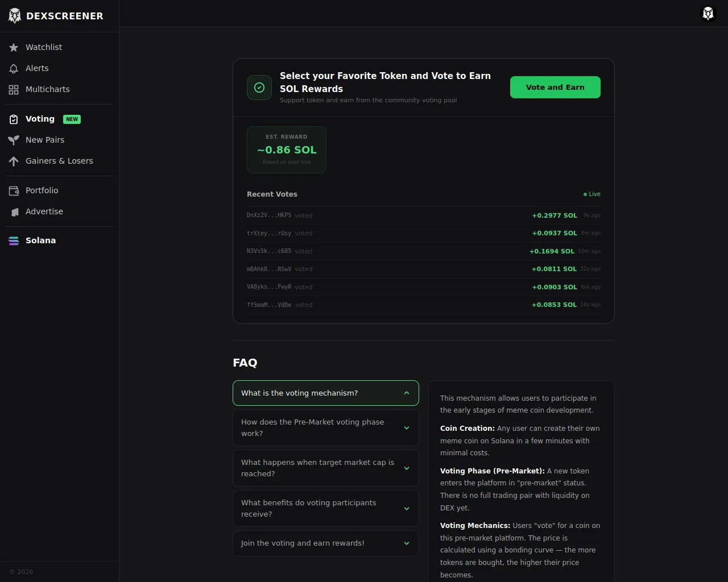The image size is (728, 582).
Task: Open the Advertise link
Action: coord(59,211)
